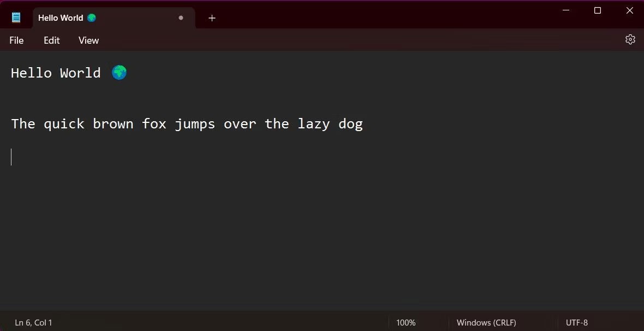
Task: Expand the View menu
Action: (88, 40)
